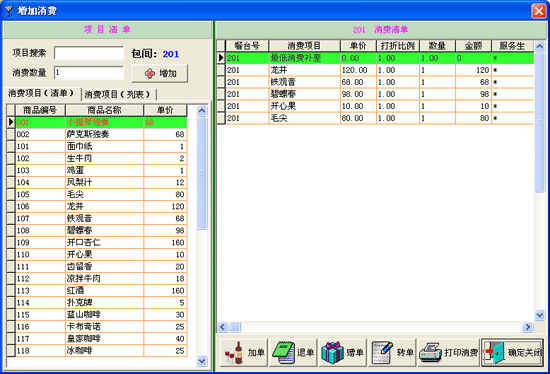Image resolution: width=550 pixels, height=374 pixels.
Task: Click the door 确定关闭 icon
Action: coord(494,353)
